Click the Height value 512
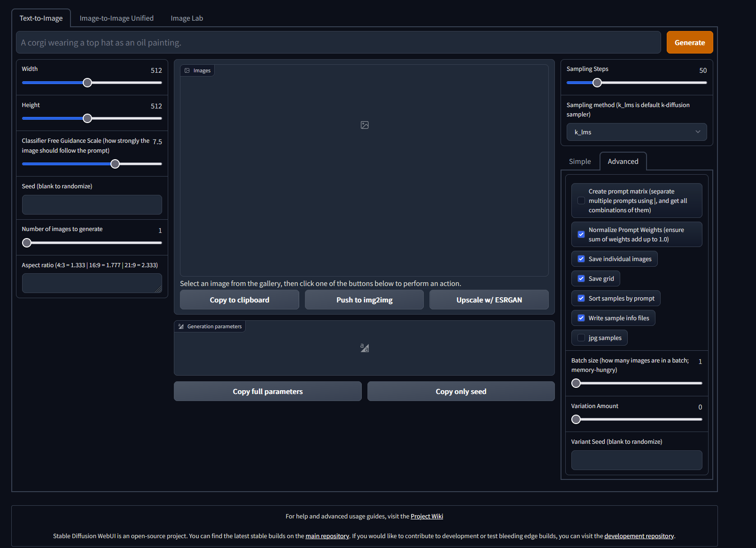 click(156, 106)
